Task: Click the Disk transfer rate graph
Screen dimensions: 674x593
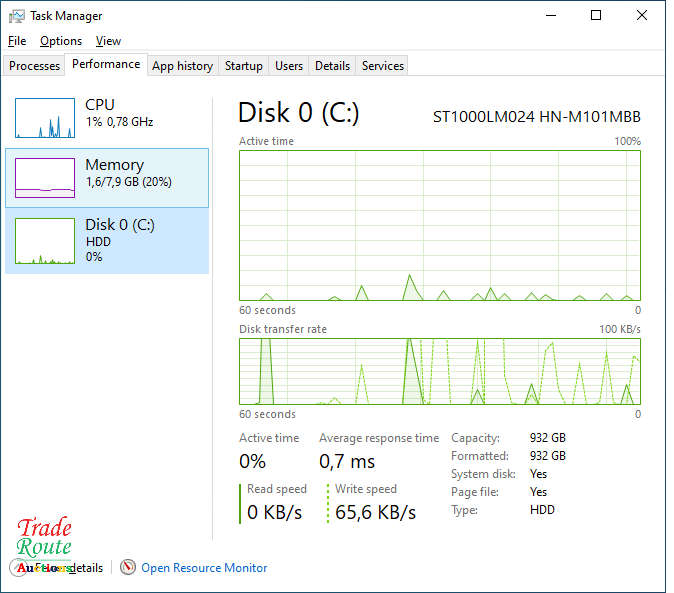Action: coord(439,371)
